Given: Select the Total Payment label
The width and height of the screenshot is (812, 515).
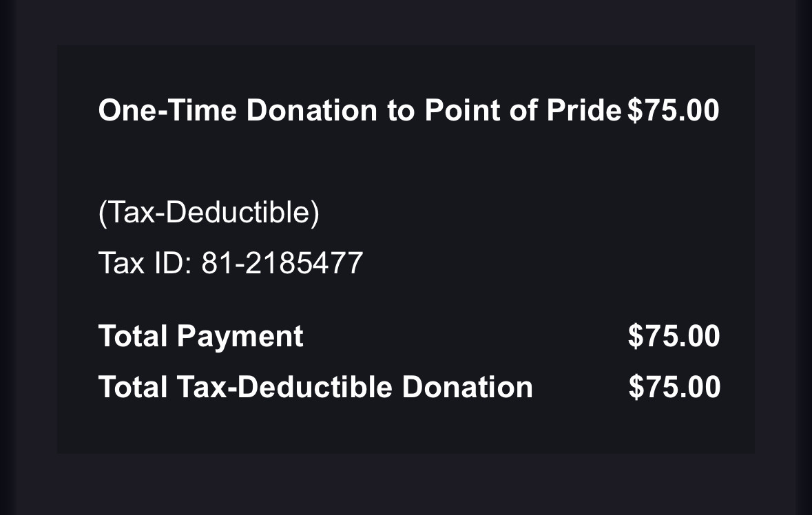Looking at the screenshot, I should click(x=200, y=336).
